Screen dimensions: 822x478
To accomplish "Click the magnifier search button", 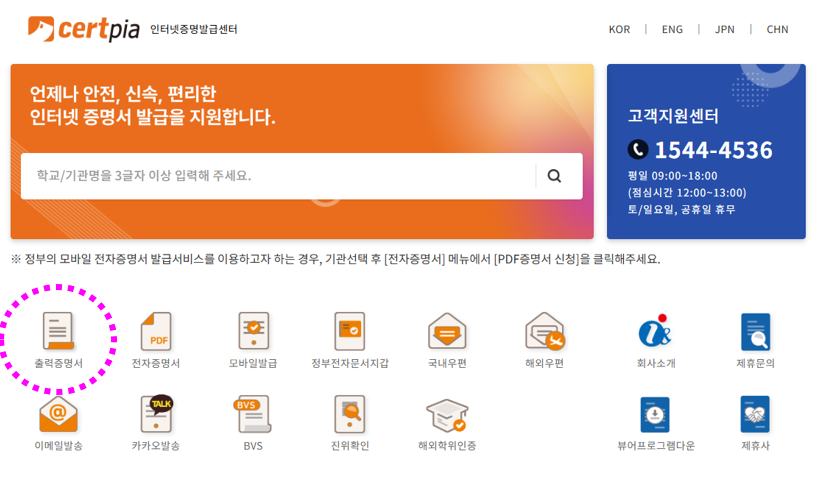I will [x=554, y=176].
